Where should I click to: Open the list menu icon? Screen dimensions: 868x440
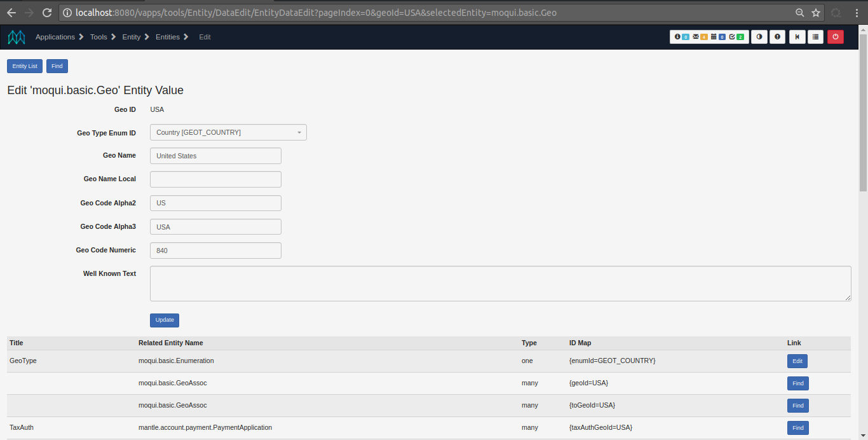[816, 37]
